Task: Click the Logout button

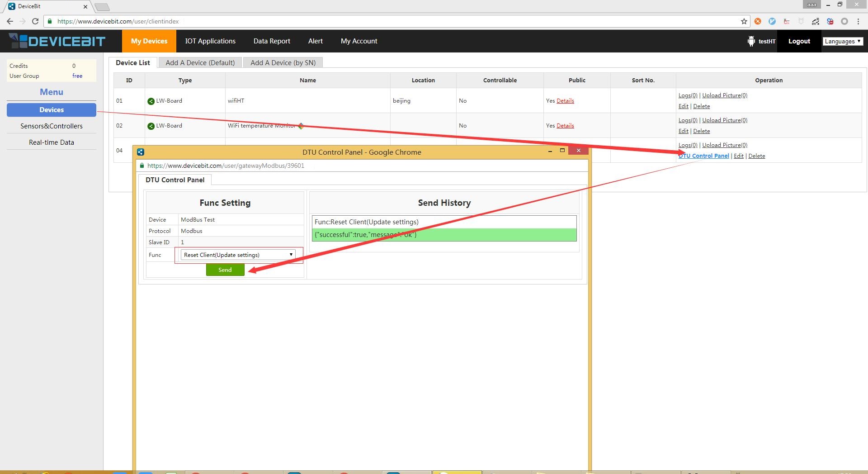Action: click(x=799, y=41)
